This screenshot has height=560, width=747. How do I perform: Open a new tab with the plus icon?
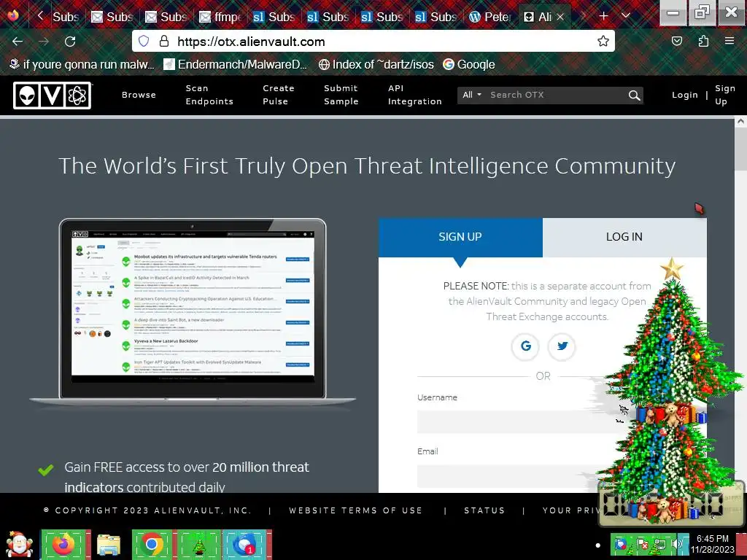603,17
